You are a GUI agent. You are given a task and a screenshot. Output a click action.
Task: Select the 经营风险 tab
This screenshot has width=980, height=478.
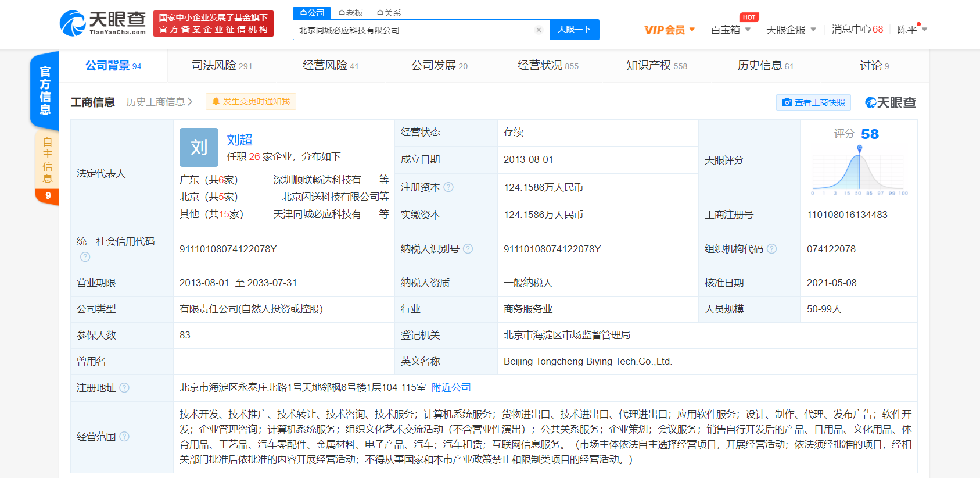[x=331, y=66]
